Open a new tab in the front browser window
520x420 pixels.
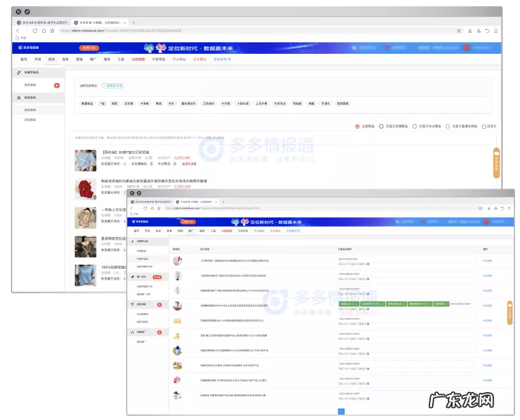tap(223, 201)
